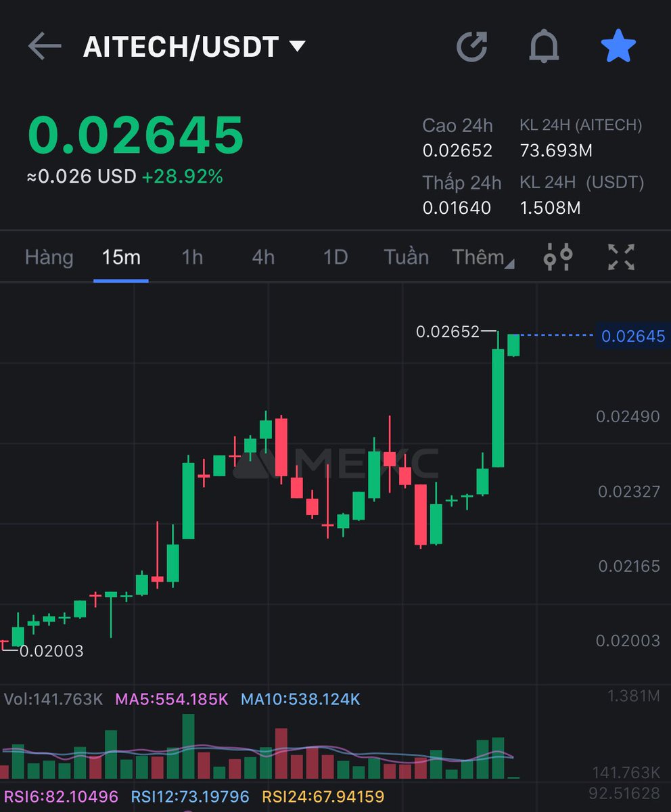This screenshot has width=671, height=812.
Task: Tap the 1.381M volume axis label
Action: pyautogui.click(x=634, y=696)
